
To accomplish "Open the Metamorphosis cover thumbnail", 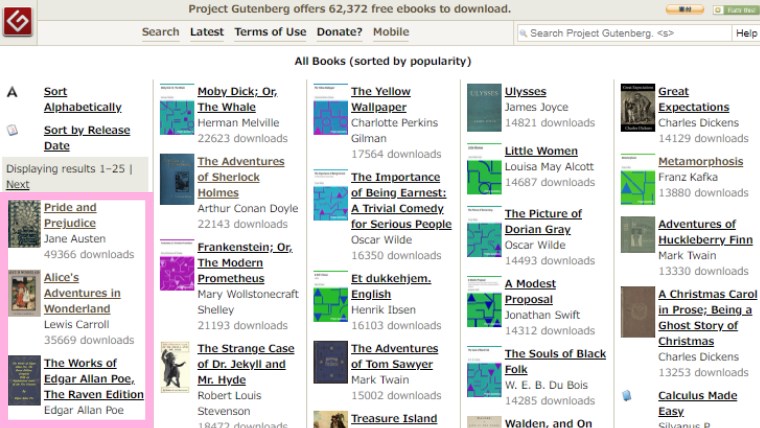I will [638, 179].
